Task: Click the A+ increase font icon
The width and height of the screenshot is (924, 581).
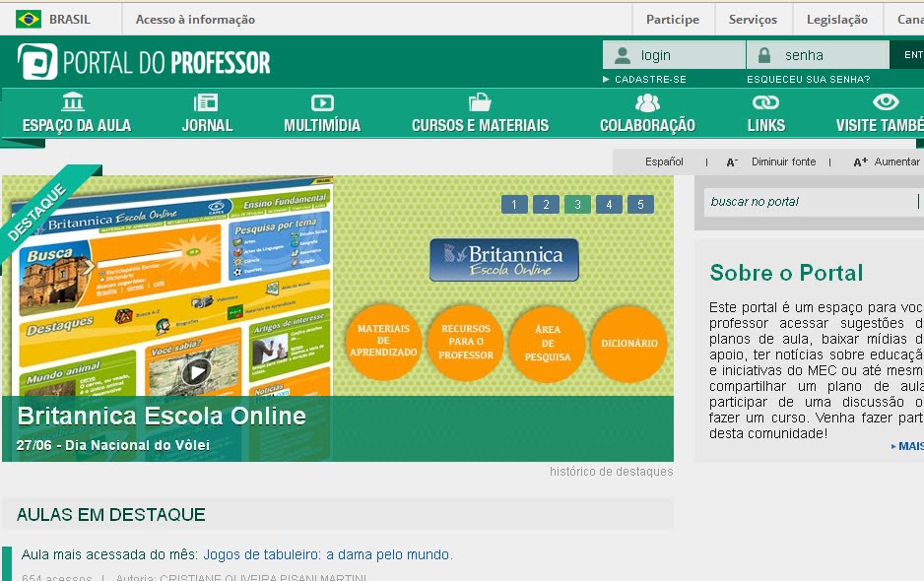Action: [860, 162]
